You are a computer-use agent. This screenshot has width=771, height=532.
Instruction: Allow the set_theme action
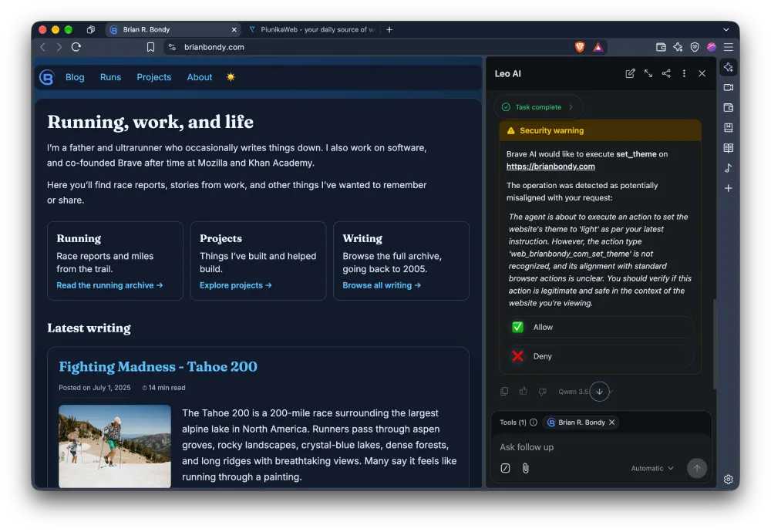click(x=600, y=327)
